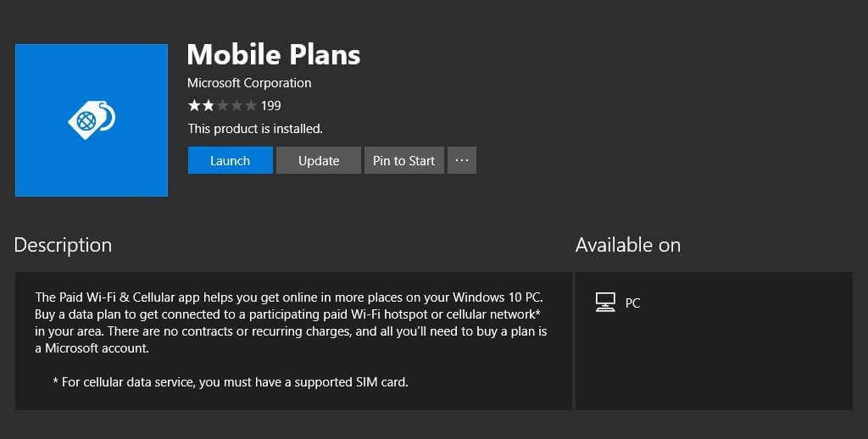The image size is (868, 439).
Task: Click the Description section heading
Action: point(63,245)
